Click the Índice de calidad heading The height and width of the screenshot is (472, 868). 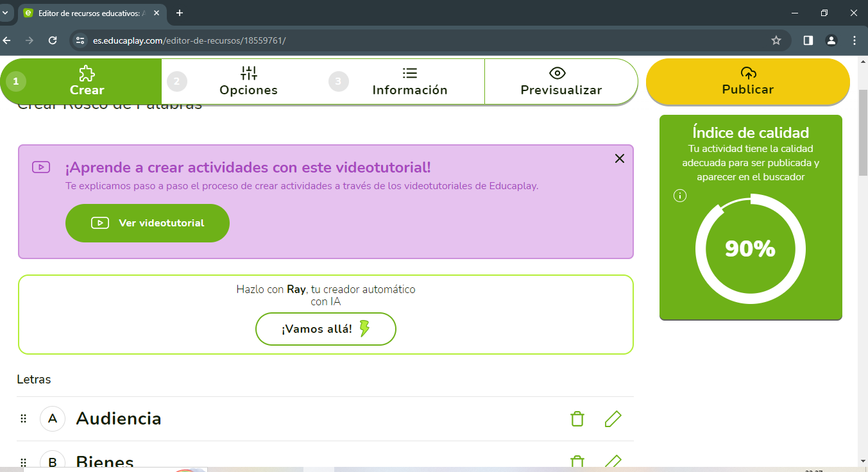pos(751,133)
